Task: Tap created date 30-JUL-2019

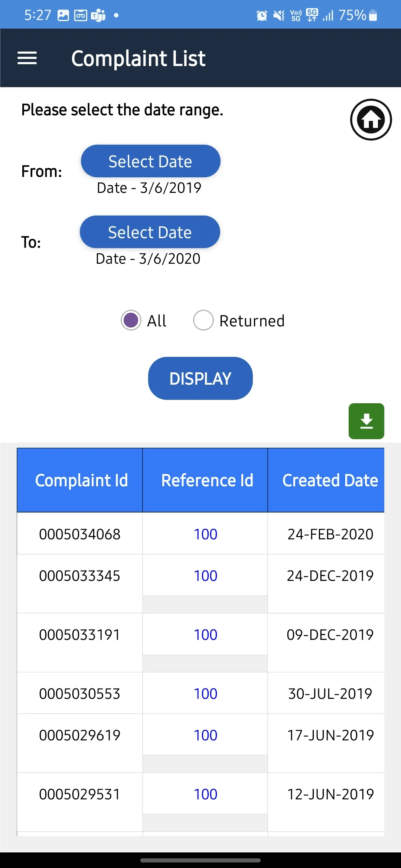Action: [x=330, y=694]
